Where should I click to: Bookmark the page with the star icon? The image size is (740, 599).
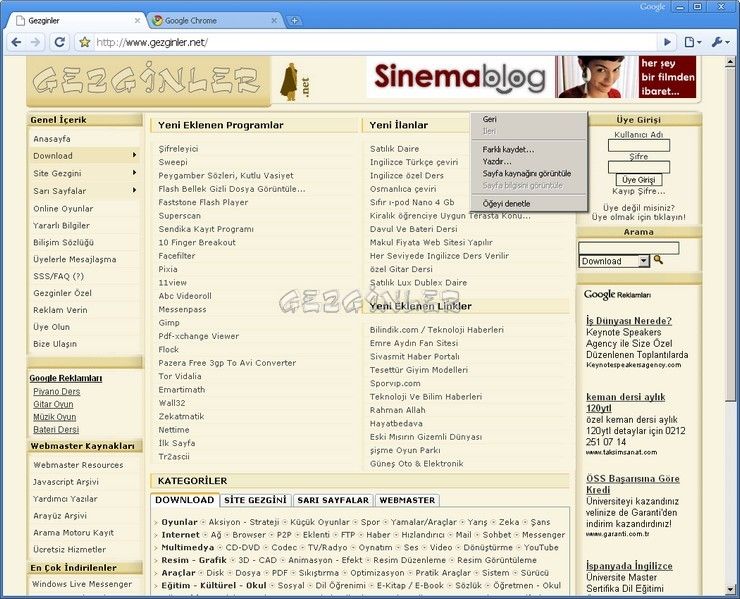(x=84, y=42)
